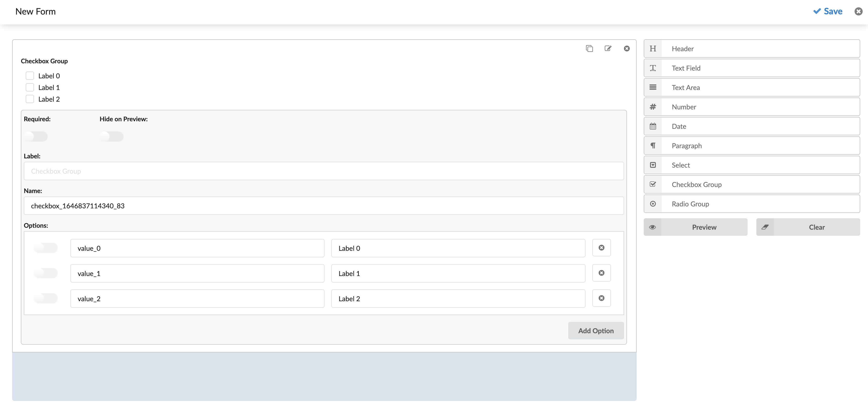Click Add Option to add new checkbox
This screenshot has height=406, width=868.
coord(596,330)
